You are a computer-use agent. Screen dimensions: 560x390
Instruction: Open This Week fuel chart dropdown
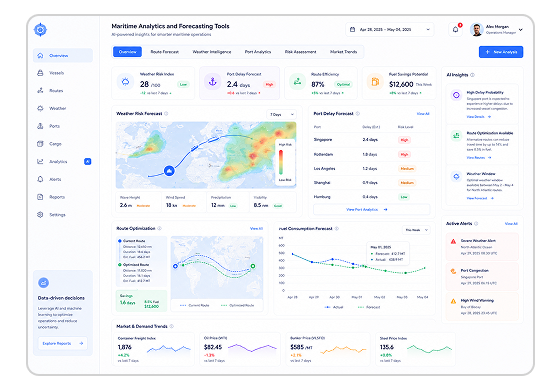(x=416, y=230)
